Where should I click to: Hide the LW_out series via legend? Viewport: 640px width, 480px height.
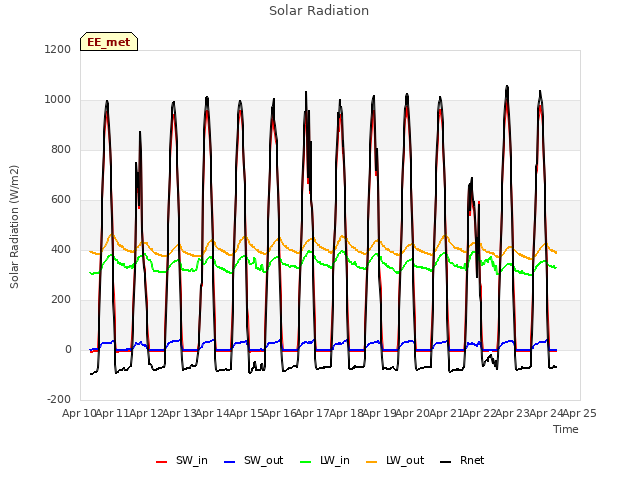point(395,460)
